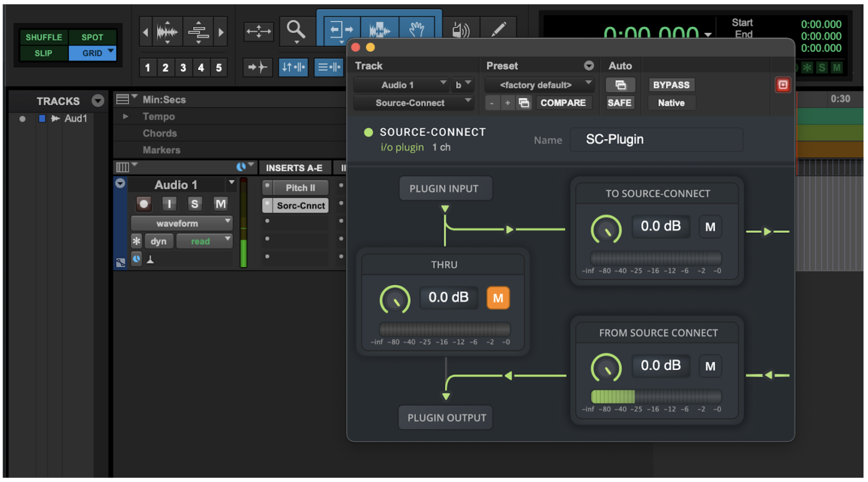Select the Trim tool
Screen dimensions: 868x482
tap(341, 29)
